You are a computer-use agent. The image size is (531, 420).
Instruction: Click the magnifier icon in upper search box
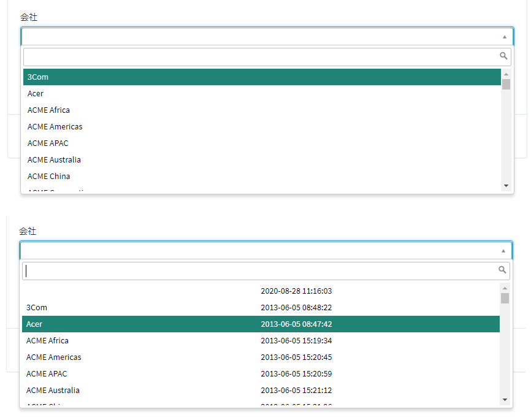[x=503, y=56]
